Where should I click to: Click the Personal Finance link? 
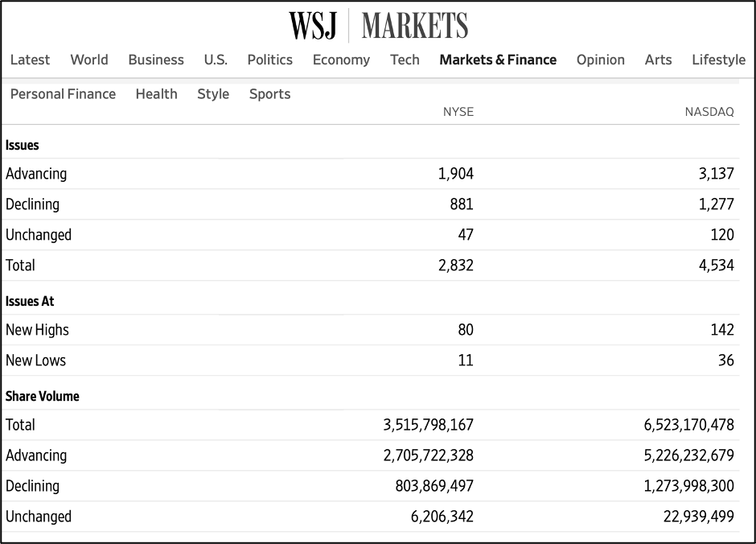coord(64,94)
